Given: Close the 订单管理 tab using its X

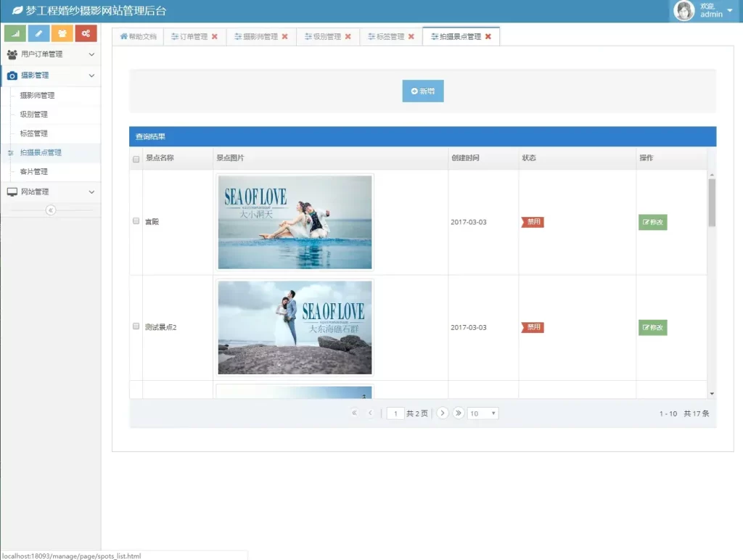Looking at the screenshot, I should pyautogui.click(x=215, y=37).
